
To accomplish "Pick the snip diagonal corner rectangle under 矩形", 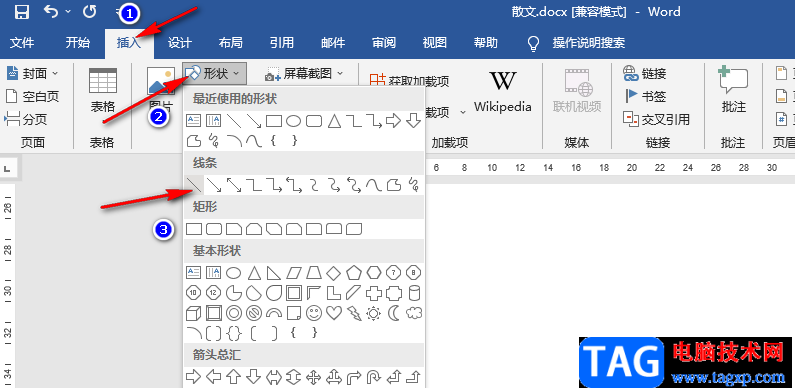I will click(x=274, y=229).
